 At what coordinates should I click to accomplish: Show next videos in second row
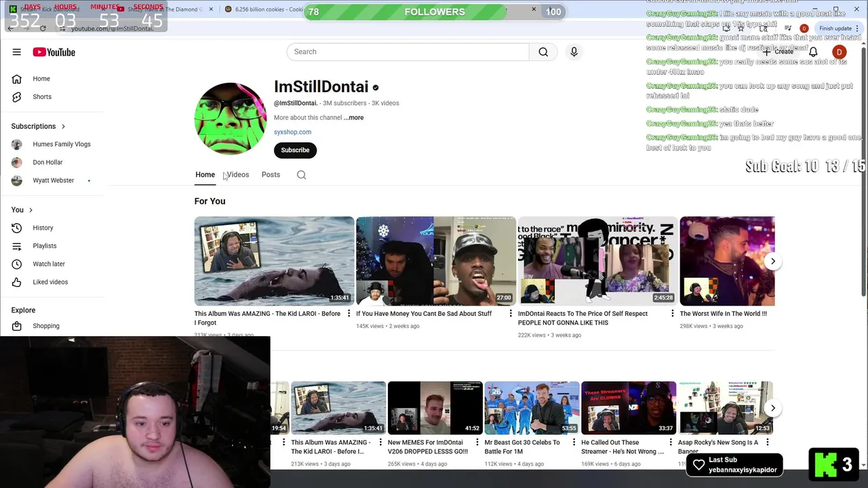pyautogui.click(x=772, y=408)
